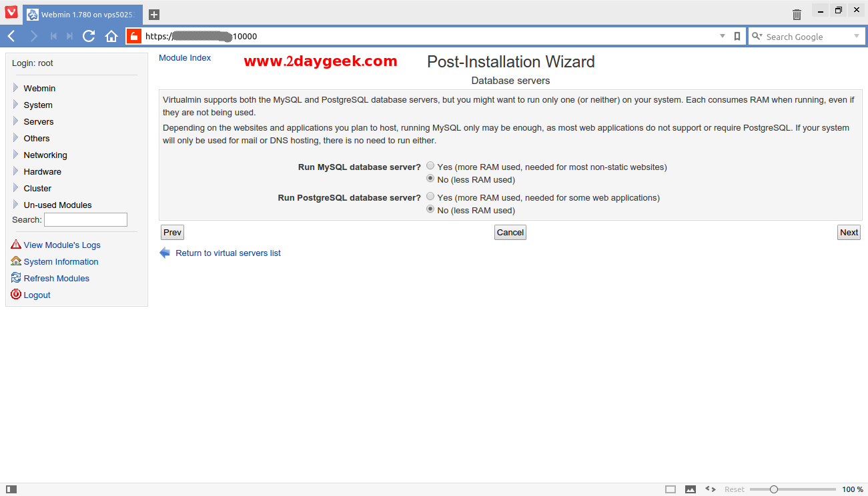The width and height of the screenshot is (868, 496).
Task: Click the Prev button
Action: point(172,232)
